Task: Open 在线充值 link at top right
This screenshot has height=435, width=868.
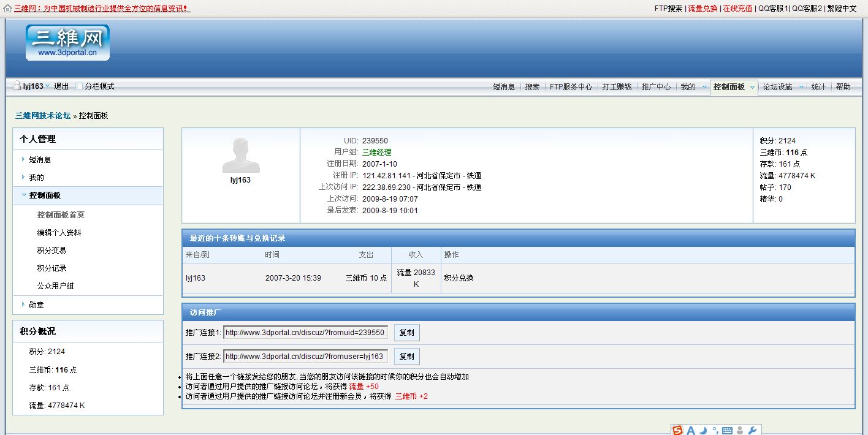Action: click(737, 9)
